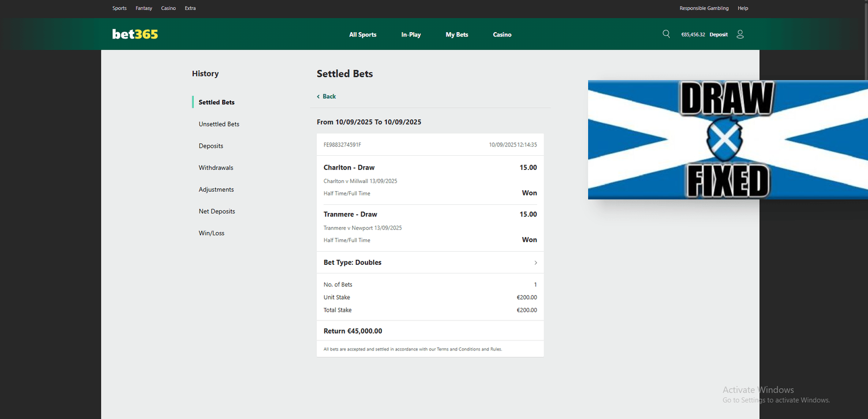Click the €85,456.32 account balance
This screenshot has width=868, height=419.
tap(693, 34)
